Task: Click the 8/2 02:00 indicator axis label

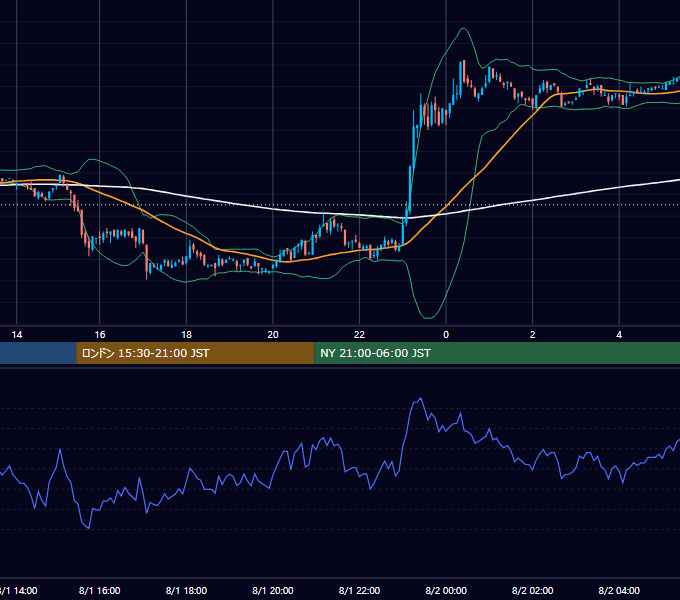Action: point(533,590)
